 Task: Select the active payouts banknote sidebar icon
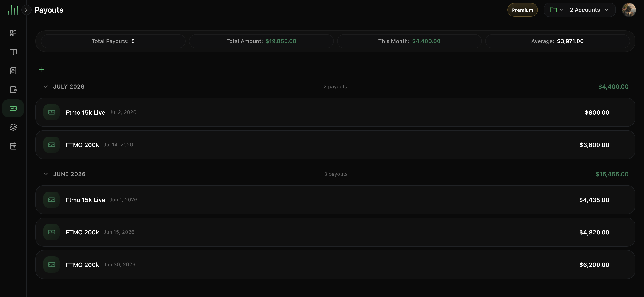pyautogui.click(x=13, y=108)
